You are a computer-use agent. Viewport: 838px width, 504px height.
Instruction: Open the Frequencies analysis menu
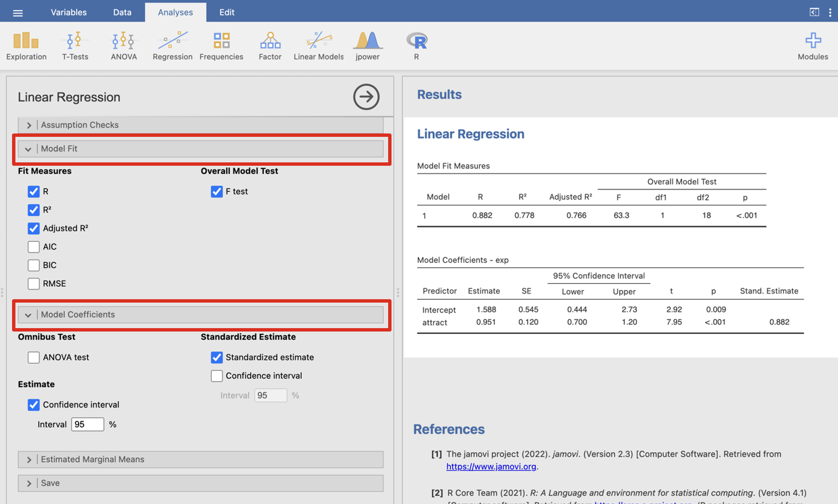tap(221, 46)
